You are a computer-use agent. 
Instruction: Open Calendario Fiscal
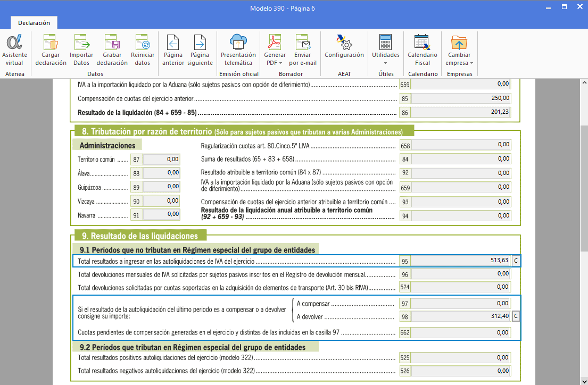click(423, 50)
